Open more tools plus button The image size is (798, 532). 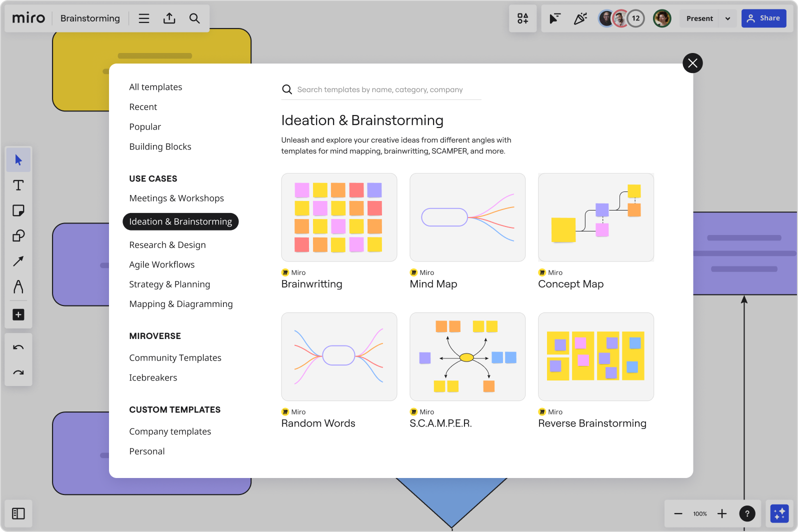(x=18, y=314)
